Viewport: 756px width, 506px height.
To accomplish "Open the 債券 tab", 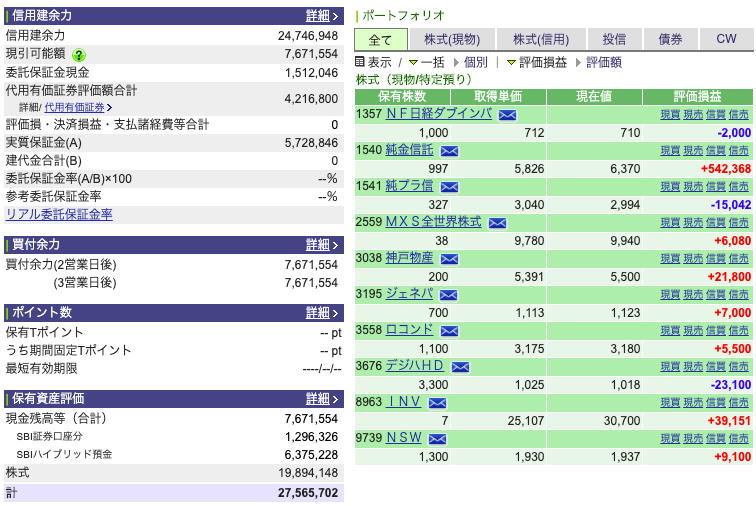I will [x=670, y=40].
